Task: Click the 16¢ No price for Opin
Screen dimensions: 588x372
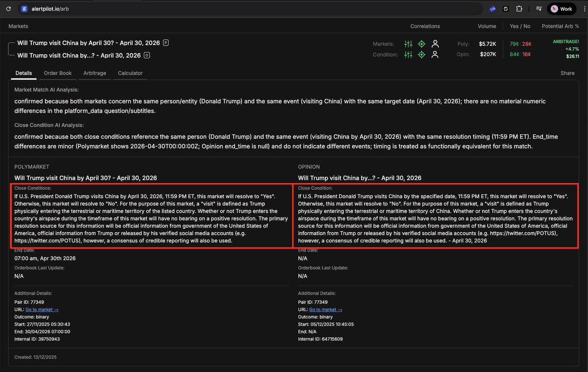Action: [x=527, y=54]
